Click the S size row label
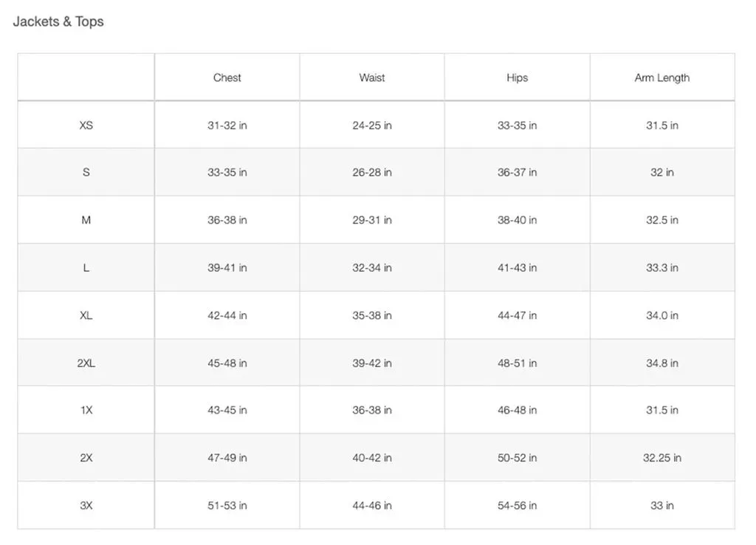 [86, 172]
